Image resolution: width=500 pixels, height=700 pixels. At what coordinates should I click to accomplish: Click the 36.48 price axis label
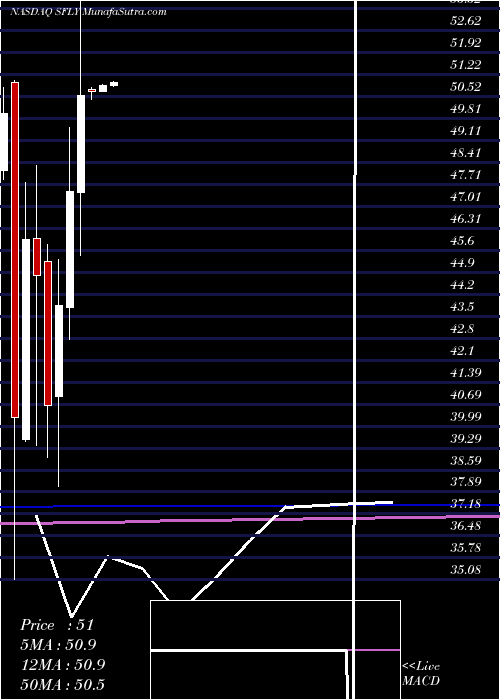coord(466,526)
